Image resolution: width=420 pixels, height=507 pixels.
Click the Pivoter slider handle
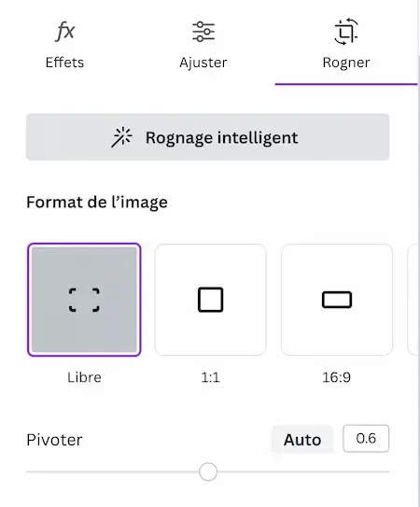(208, 472)
